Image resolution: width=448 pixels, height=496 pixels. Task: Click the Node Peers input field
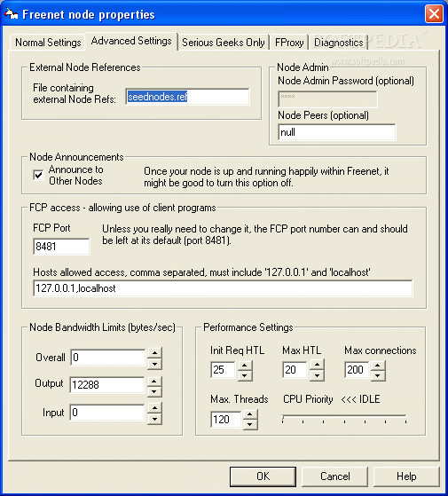point(337,132)
